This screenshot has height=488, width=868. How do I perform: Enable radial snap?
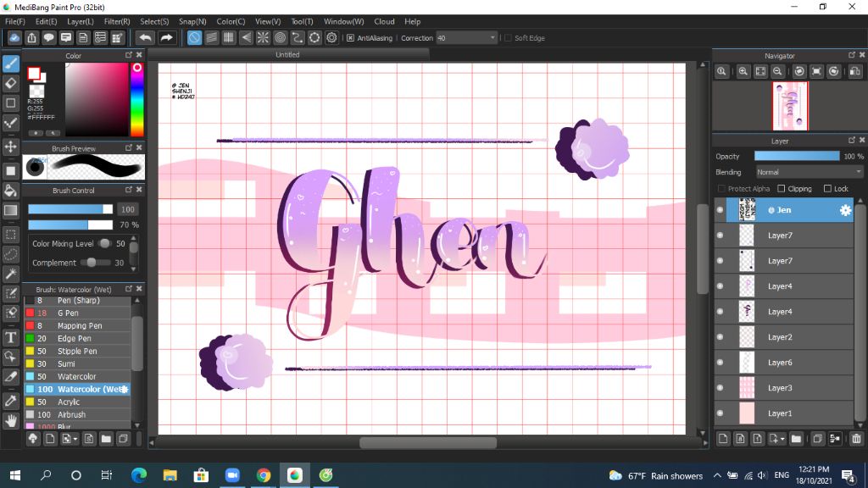[263, 37]
